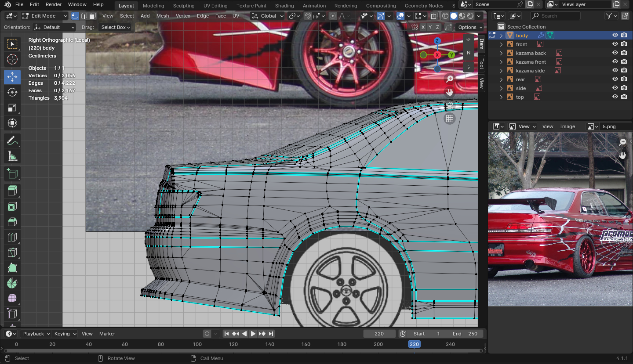Image resolution: width=633 pixels, height=364 pixels.
Task: Open the Mesh menu in the viewport header
Action: pos(163,16)
